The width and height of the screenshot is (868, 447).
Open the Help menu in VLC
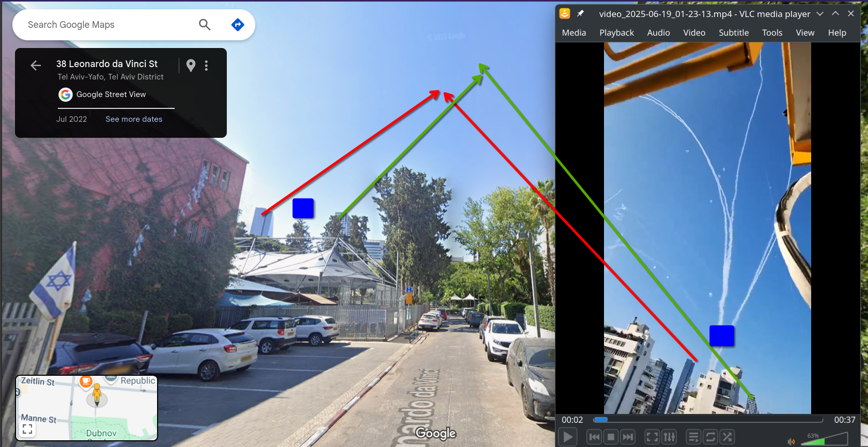[837, 33]
